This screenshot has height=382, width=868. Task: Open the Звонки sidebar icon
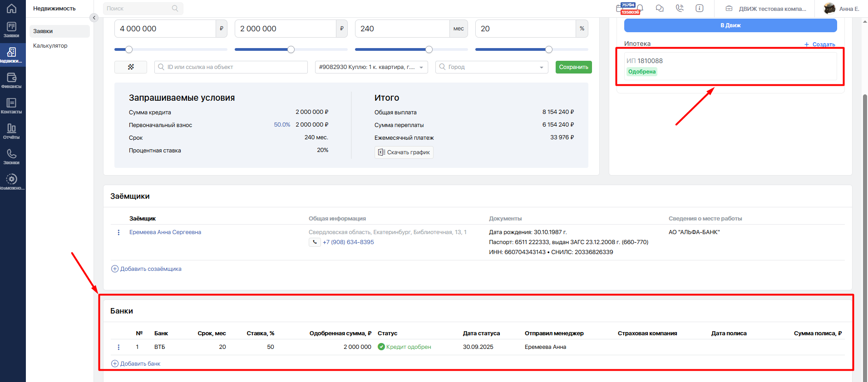(x=11, y=156)
